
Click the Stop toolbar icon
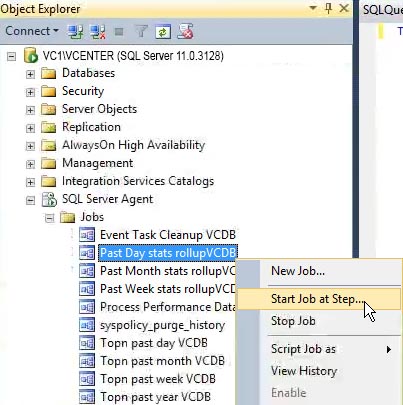[119, 32]
